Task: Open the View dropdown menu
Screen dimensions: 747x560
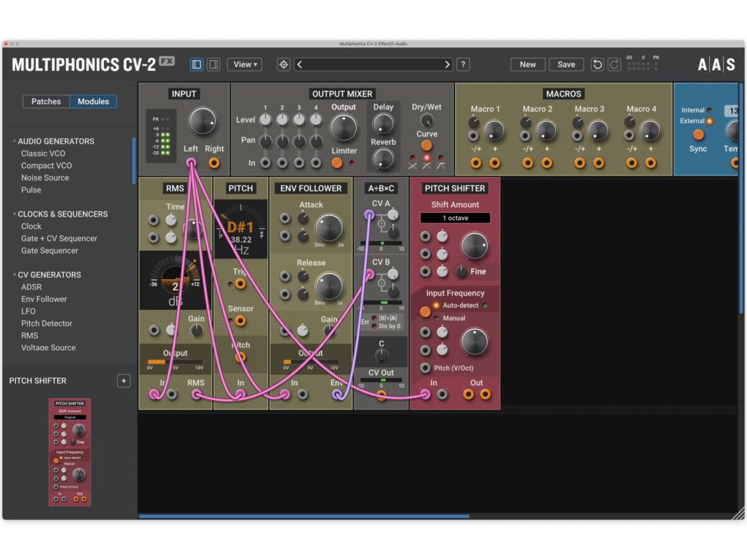Action: tap(244, 65)
